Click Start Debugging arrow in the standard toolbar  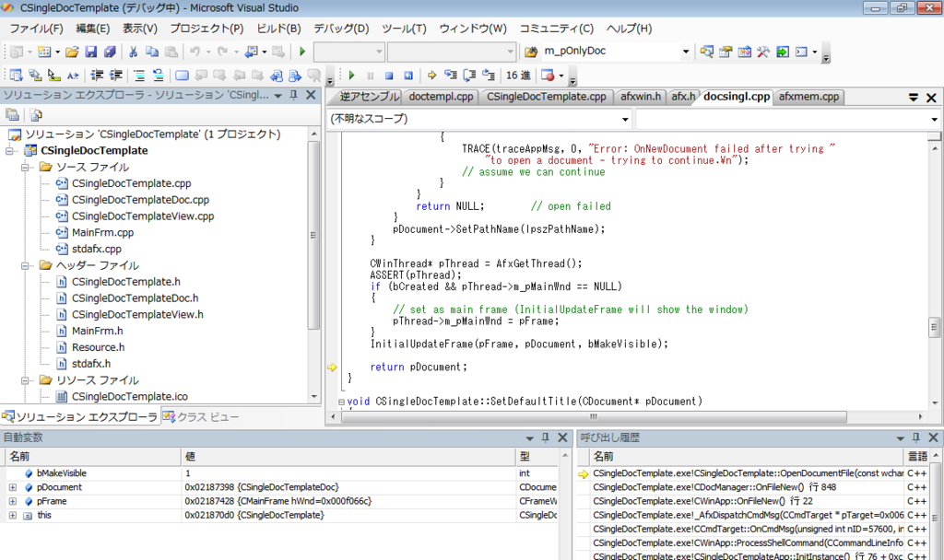[302, 52]
